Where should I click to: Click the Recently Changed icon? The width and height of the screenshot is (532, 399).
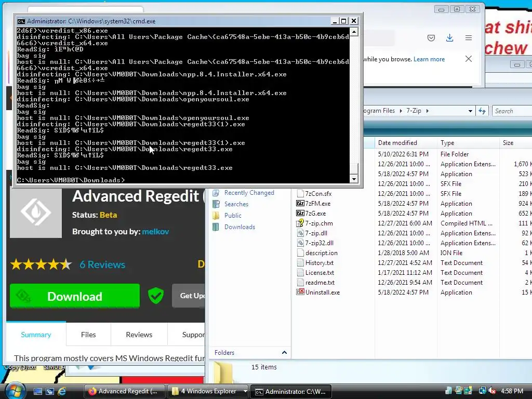point(216,193)
